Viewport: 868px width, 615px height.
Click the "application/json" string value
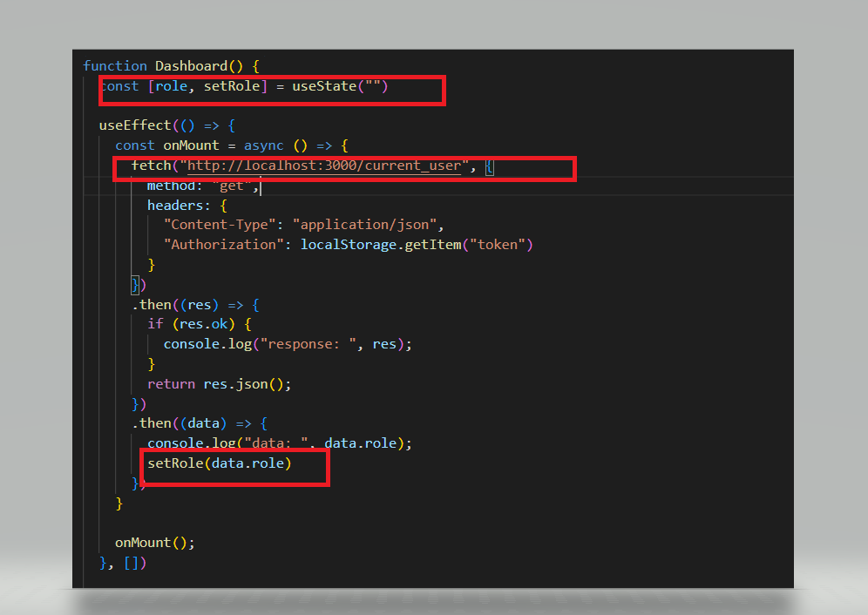[x=365, y=225]
